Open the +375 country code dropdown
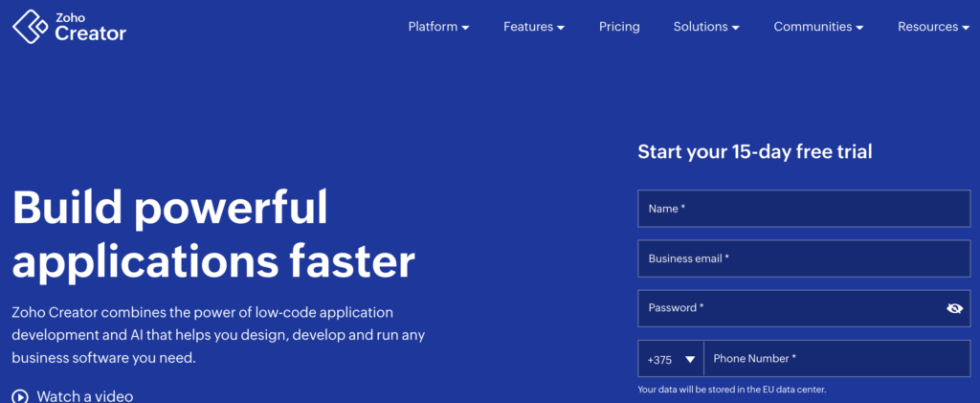Image resolution: width=980 pixels, height=403 pixels. pyautogui.click(x=671, y=359)
